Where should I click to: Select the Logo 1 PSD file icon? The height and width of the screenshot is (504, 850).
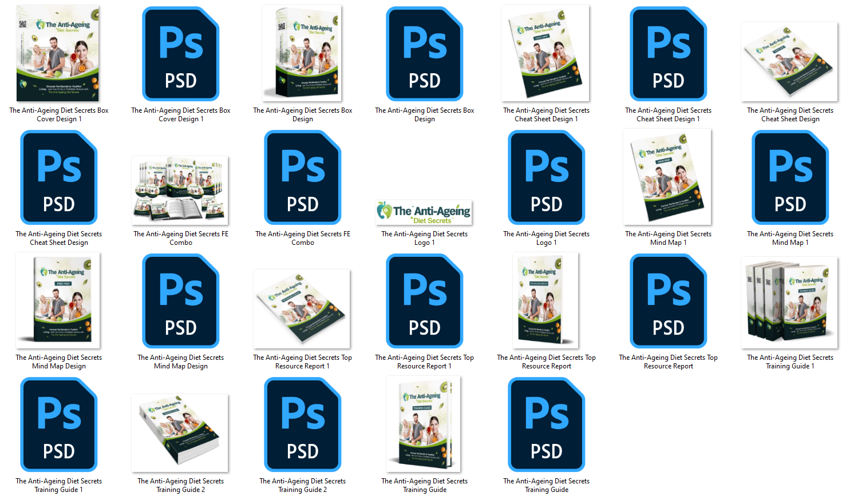point(547,177)
